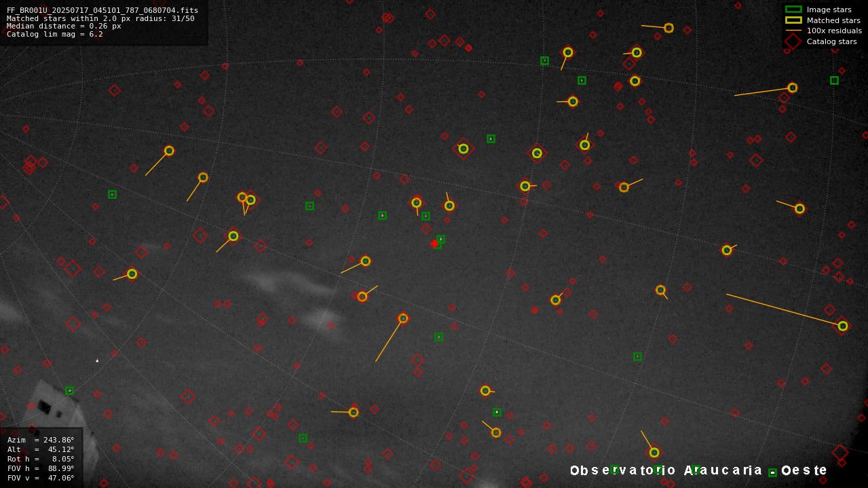Image resolution: width=868 pixels, height=488 pixels.
Task: Click the "Image stars" legend label
Action: point(829,10)
